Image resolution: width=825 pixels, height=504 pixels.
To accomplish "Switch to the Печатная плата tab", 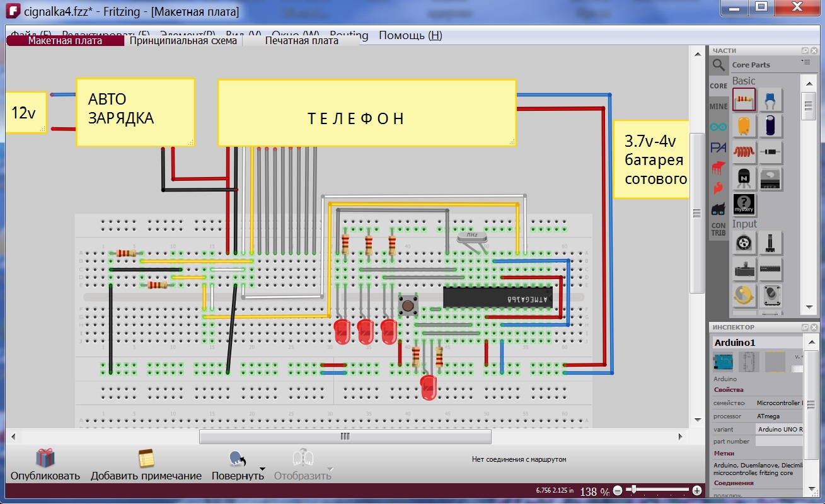I will pos(301,41).
